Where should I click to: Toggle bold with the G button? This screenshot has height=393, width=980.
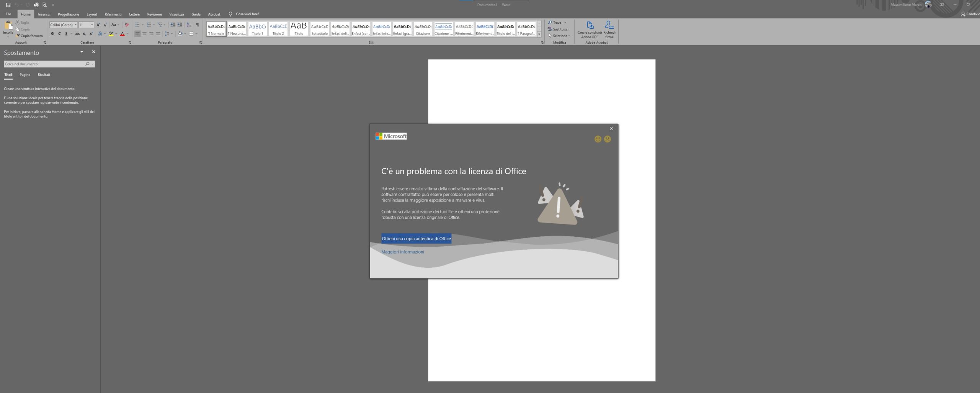click(x=52, y=34)
